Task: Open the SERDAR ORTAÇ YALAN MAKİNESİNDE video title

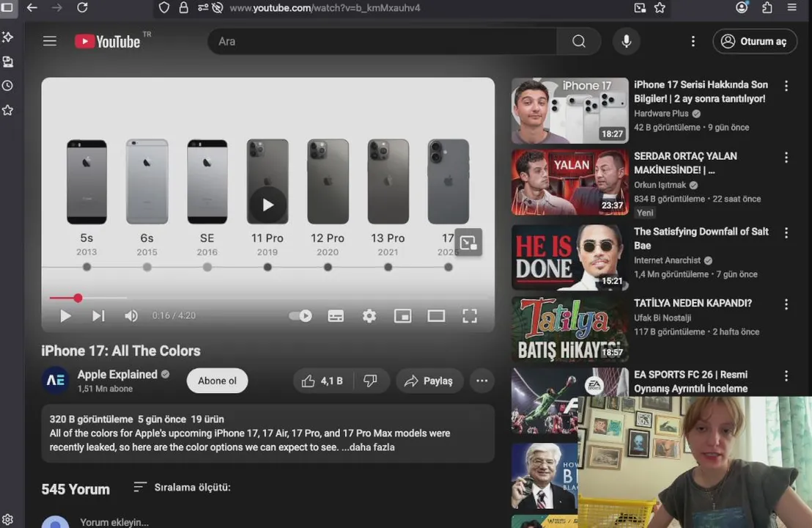Action: pos(686,163)
